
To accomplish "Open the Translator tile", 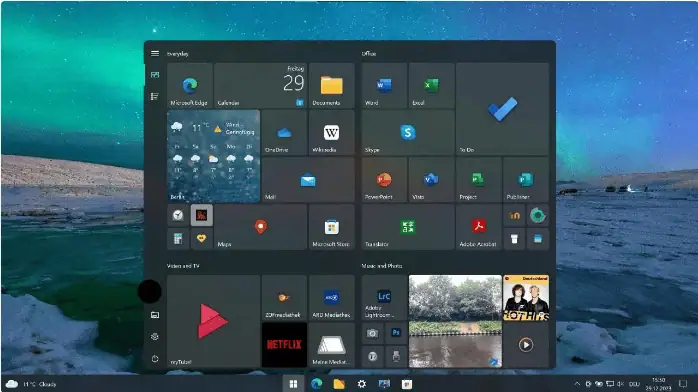I will point(408,227).
